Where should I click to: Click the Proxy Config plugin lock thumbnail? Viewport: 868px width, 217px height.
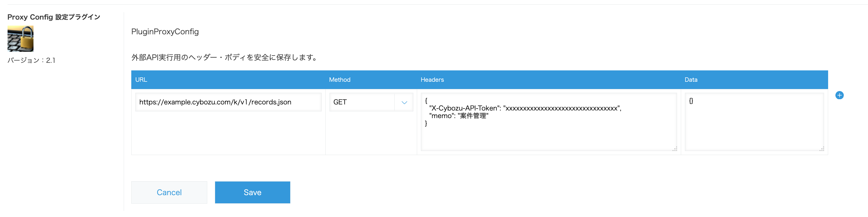pyautogui.click(x=20, y=39)
